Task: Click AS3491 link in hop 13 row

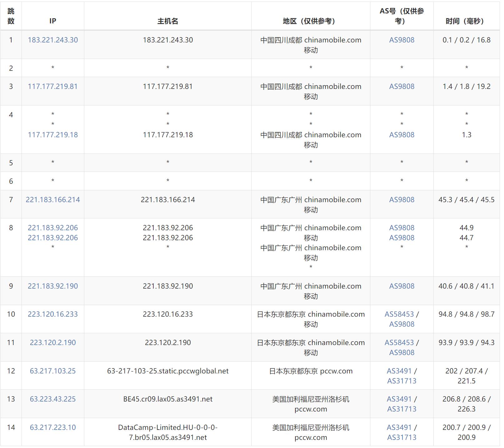Action: [x=399, y=399]
